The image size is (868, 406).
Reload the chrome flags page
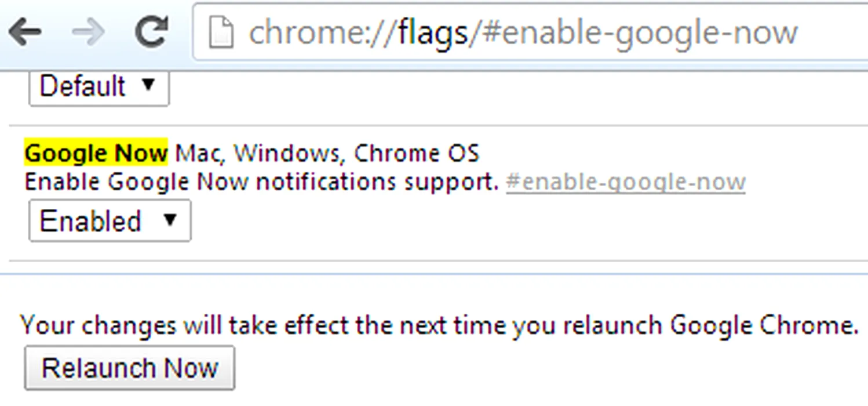(x=151, y=31)
